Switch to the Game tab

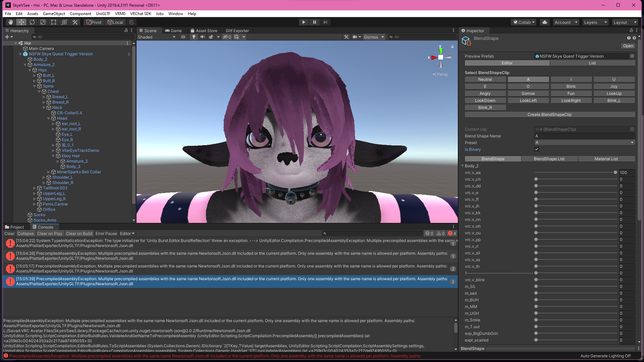tap(173, 31)
